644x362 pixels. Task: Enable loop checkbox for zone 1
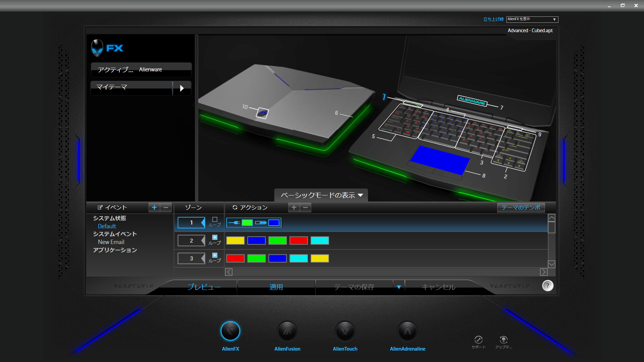coord(215,219)
